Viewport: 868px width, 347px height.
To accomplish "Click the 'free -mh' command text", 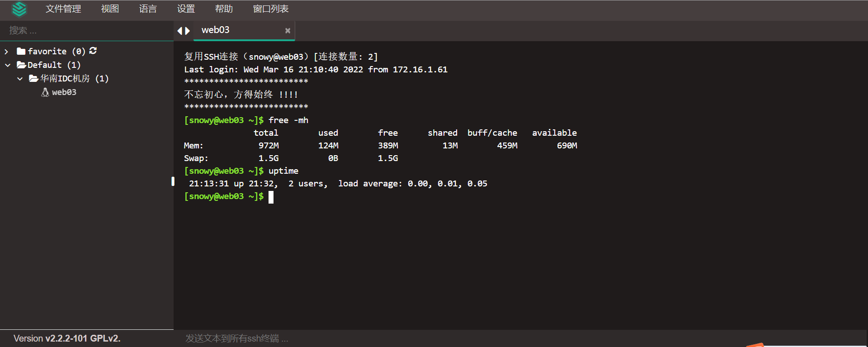I will tap(288, 120).
